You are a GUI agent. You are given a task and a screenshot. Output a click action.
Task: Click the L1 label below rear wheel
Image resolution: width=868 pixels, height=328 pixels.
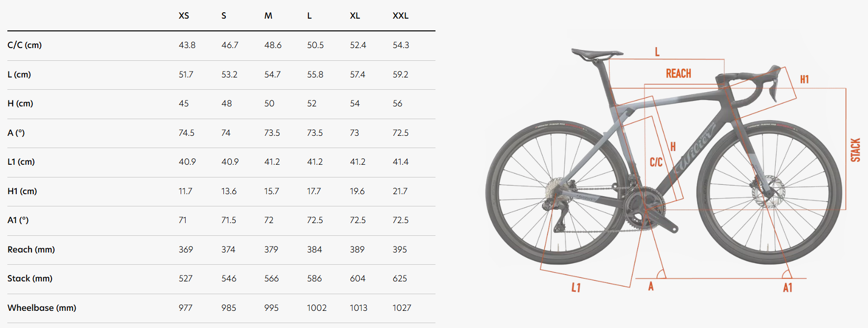576,288
